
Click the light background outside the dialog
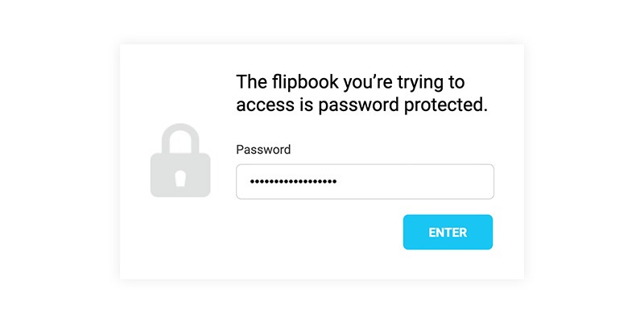[x=57, y=164]
